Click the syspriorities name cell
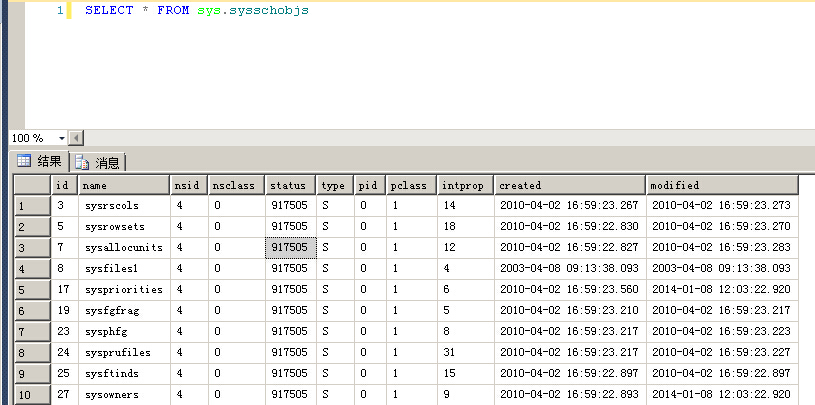The height and width of the screenshot is (405, 815). click(x=124, y=290)
